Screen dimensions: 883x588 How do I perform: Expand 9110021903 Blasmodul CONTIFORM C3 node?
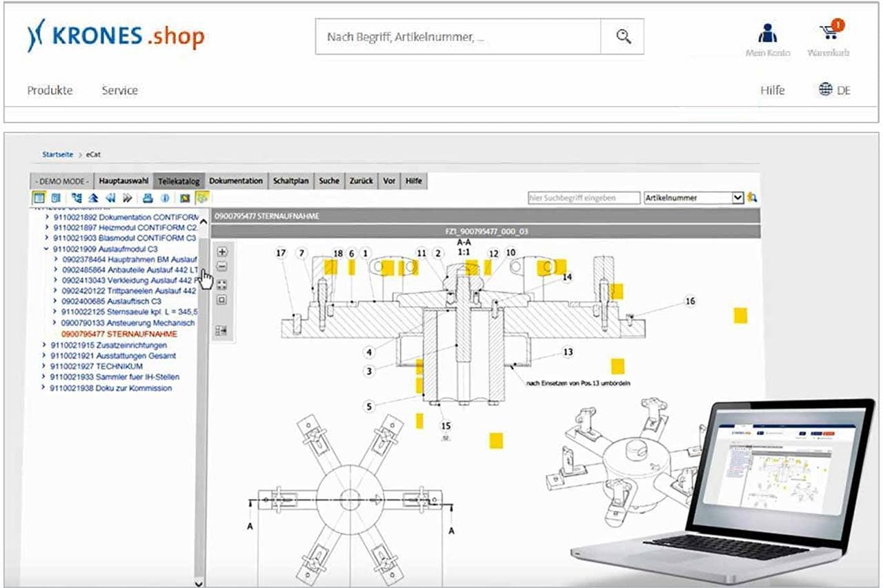(x=47, y=238)
